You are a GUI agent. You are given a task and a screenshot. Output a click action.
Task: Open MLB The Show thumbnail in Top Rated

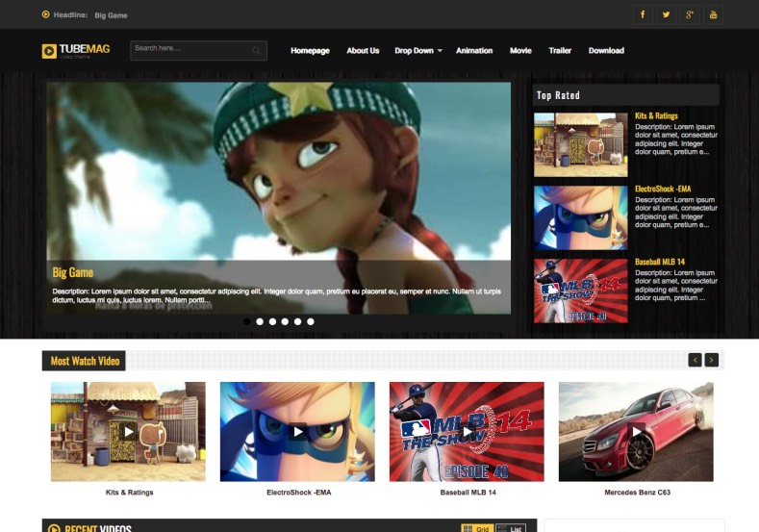click(x=580, y=291)
